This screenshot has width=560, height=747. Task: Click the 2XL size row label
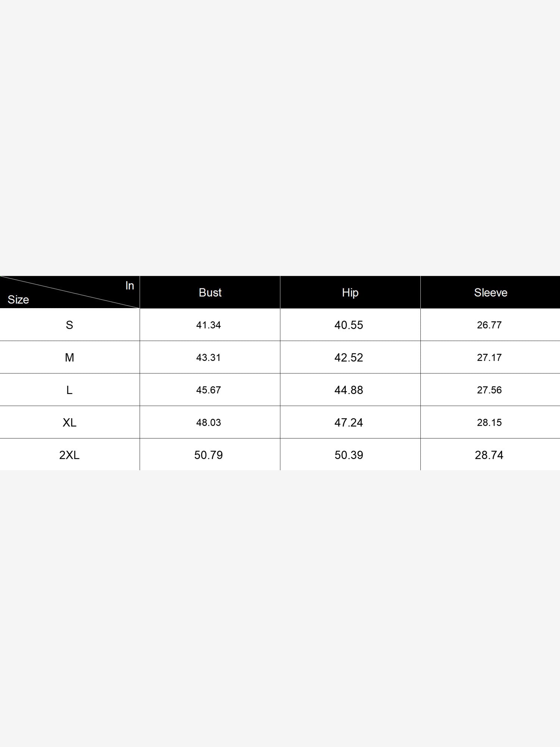coord(69,455)
